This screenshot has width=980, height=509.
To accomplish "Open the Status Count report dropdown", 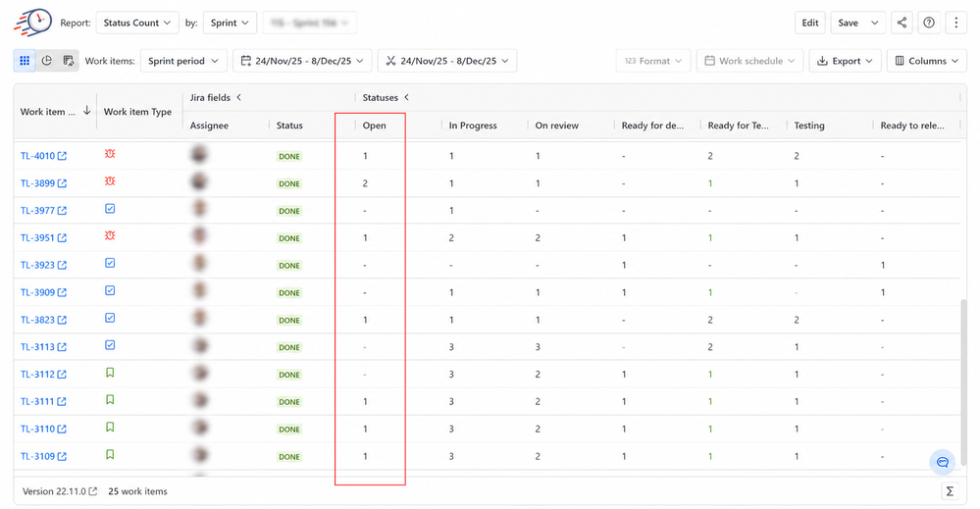I will [x=137, y=23].
